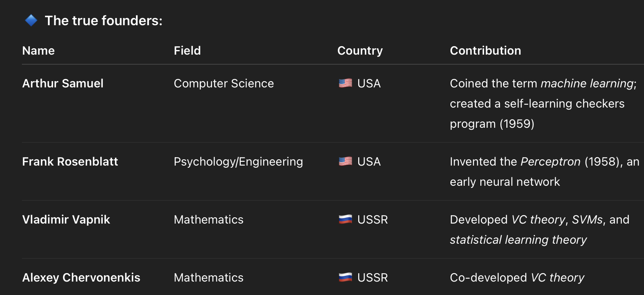Screen dimensions: 644x295
Task: Click the Russian flag in Alexey Chervonenkis row
Action: (345, 277)
